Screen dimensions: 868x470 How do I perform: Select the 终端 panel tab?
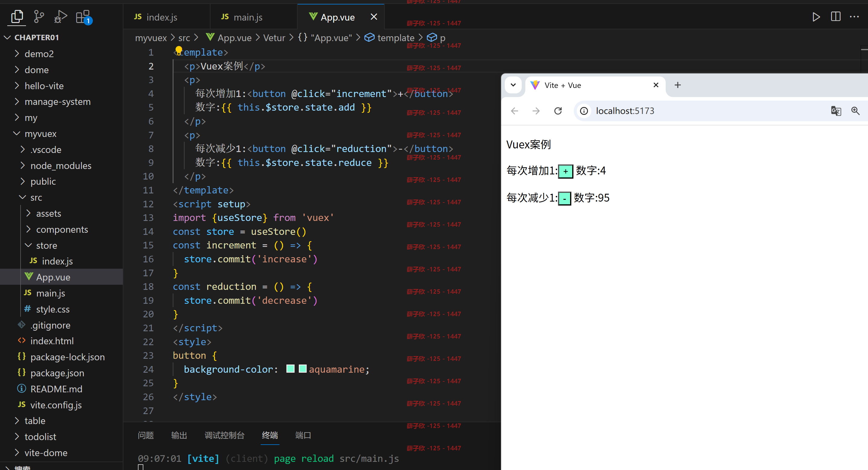(270, 435)
